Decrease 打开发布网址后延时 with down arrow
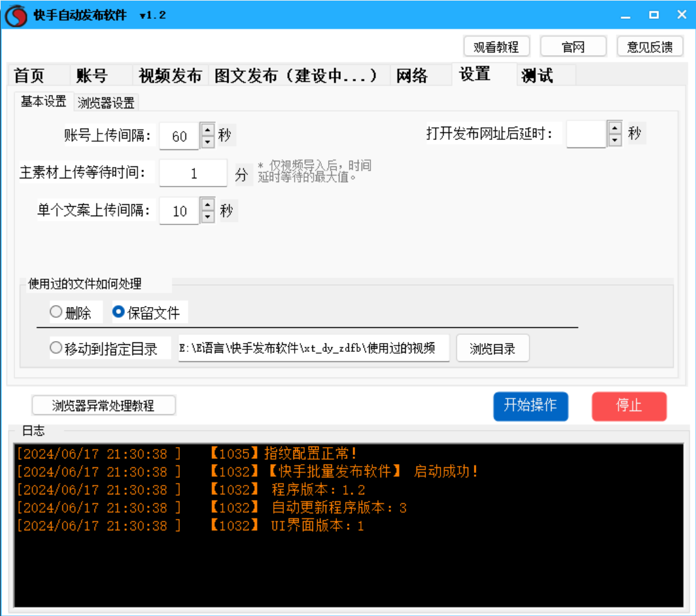 pos(615,140)
